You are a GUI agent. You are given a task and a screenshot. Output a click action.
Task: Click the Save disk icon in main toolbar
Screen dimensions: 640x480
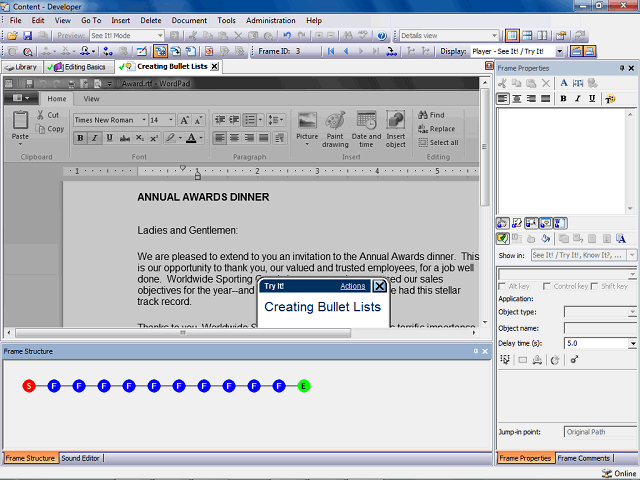tap(27, 36)
